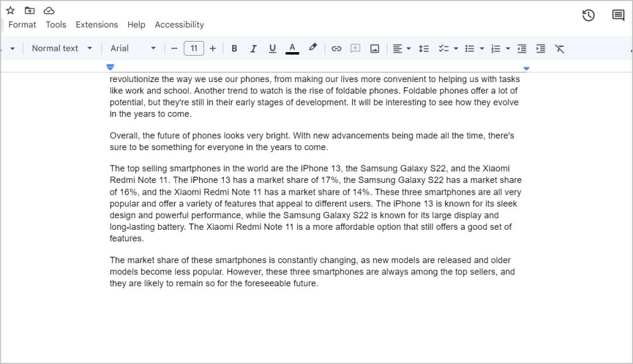Click the words 'The market share of these'

click(161, 260)
